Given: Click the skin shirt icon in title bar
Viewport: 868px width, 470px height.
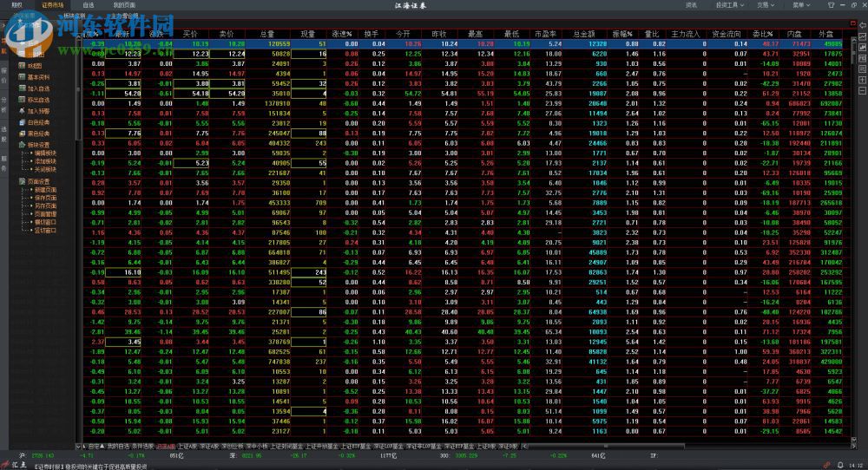Looking at the screenshot, I should pyautogui.click(x=831, y=5).
